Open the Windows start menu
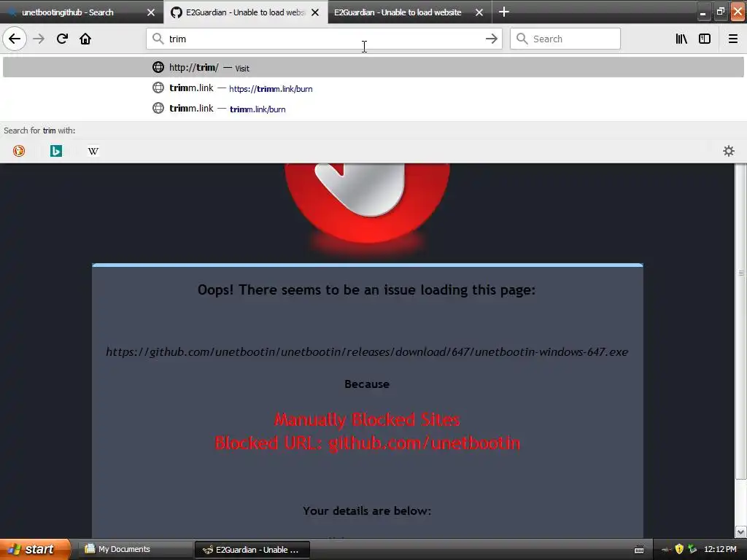Screen dimensions: 747x560 (x=35, y=549)
